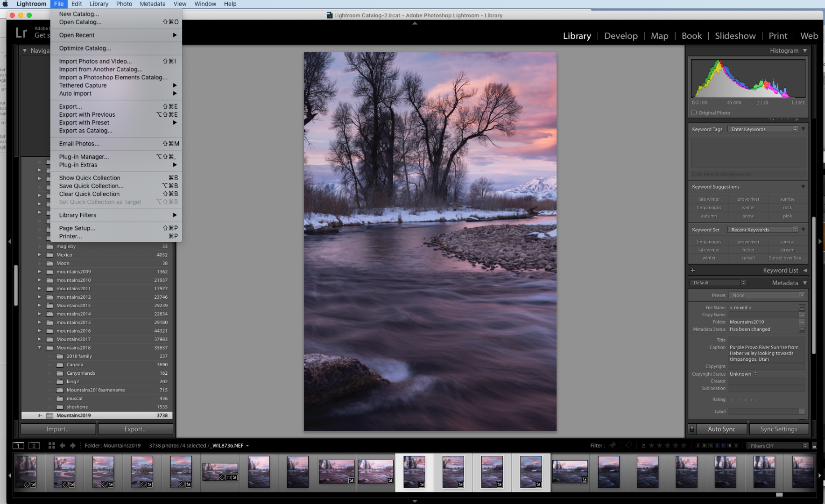Open the Enter Keywords mode dropdown
825x504 pixels.
click(763, 129)
